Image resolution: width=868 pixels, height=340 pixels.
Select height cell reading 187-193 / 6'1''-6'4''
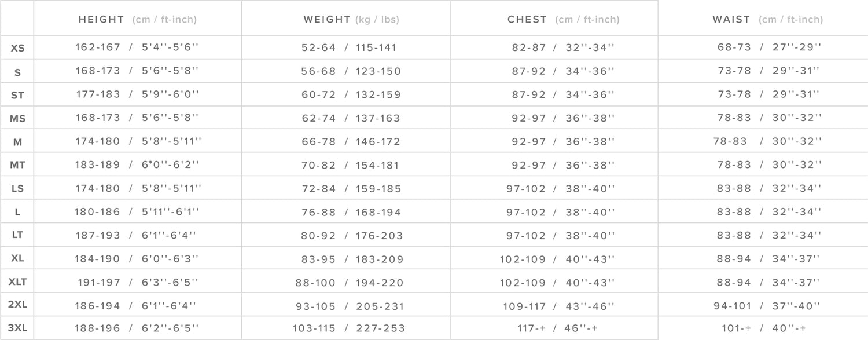pyautogui.click(x=137, y=235)
